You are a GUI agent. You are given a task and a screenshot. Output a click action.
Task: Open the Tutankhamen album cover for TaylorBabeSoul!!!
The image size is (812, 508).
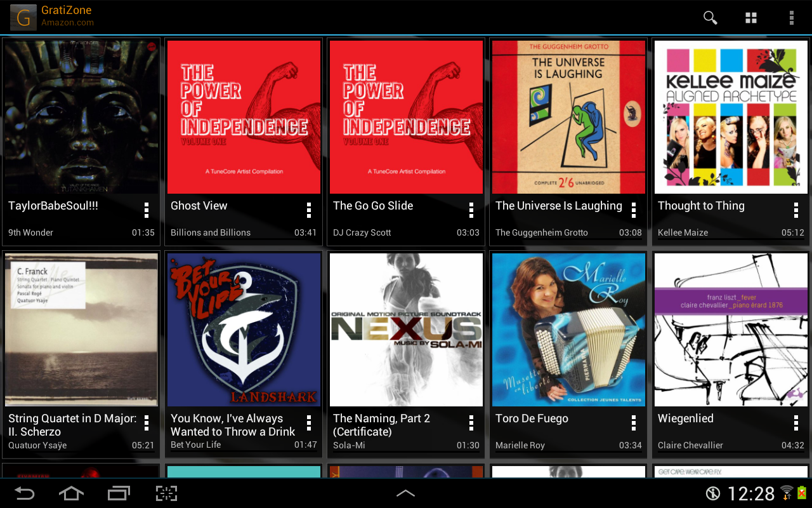pos(82,117)
